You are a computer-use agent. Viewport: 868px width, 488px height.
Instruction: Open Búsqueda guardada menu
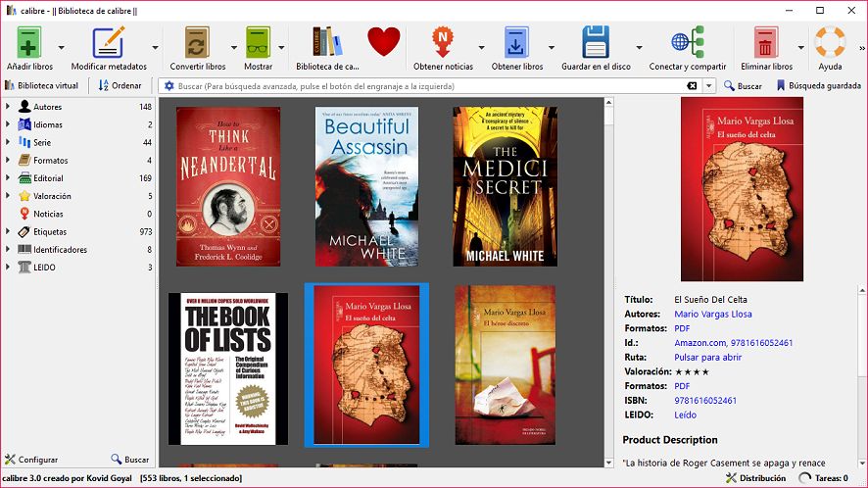(x=819, y=85)
